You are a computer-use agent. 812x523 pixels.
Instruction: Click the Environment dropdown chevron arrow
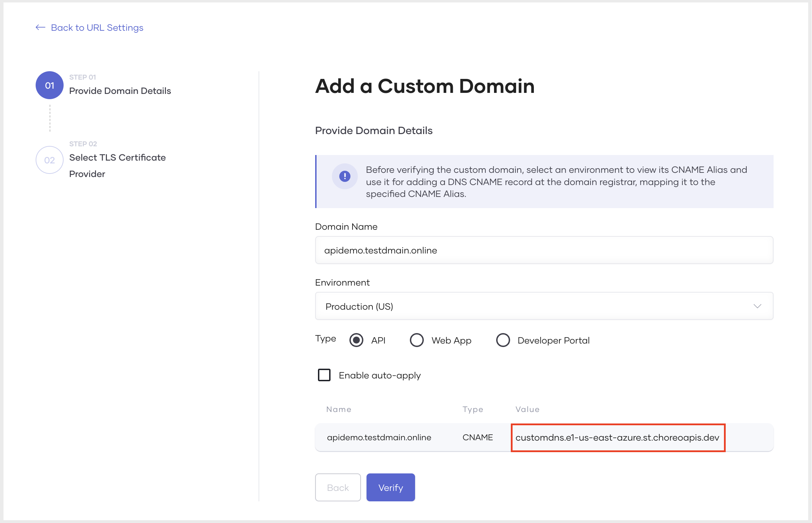coord(757,306)
